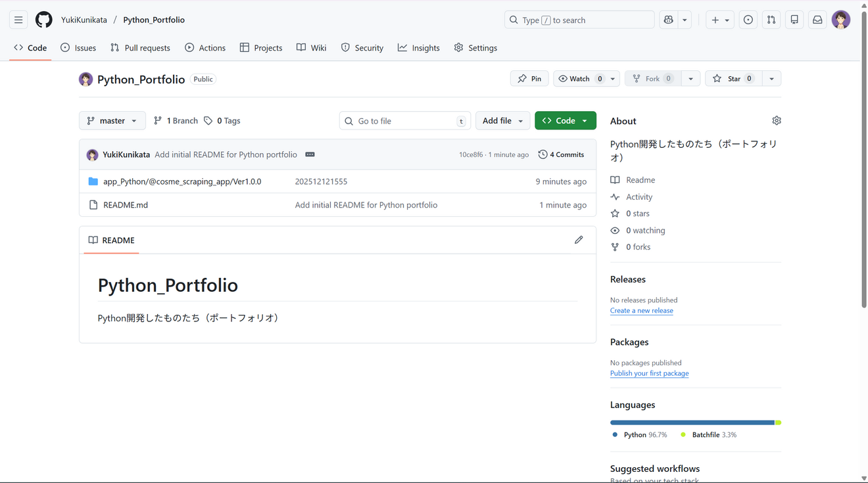The height and width of the screenshot is (483, 868).
Task: Open commit hash 10ce8f6
Action: [x=471, y=155]
